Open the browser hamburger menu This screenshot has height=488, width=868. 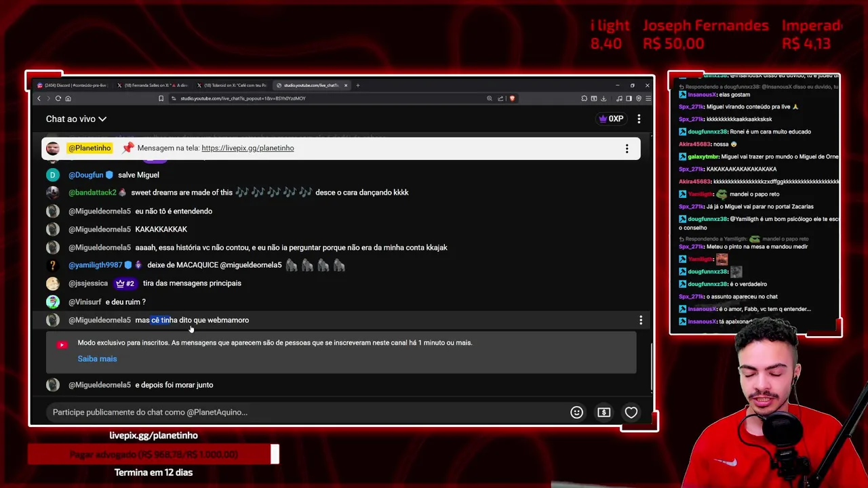648,98
